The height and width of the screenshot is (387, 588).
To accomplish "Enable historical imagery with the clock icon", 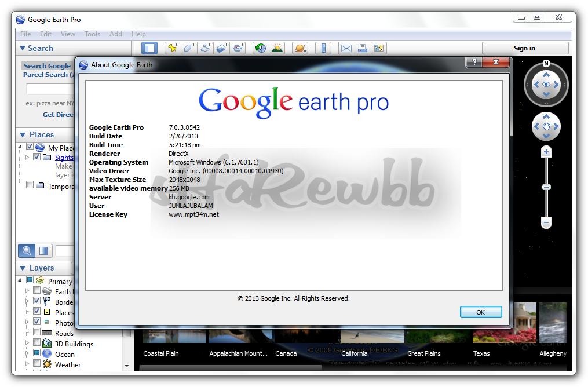I will coord(261,48).
